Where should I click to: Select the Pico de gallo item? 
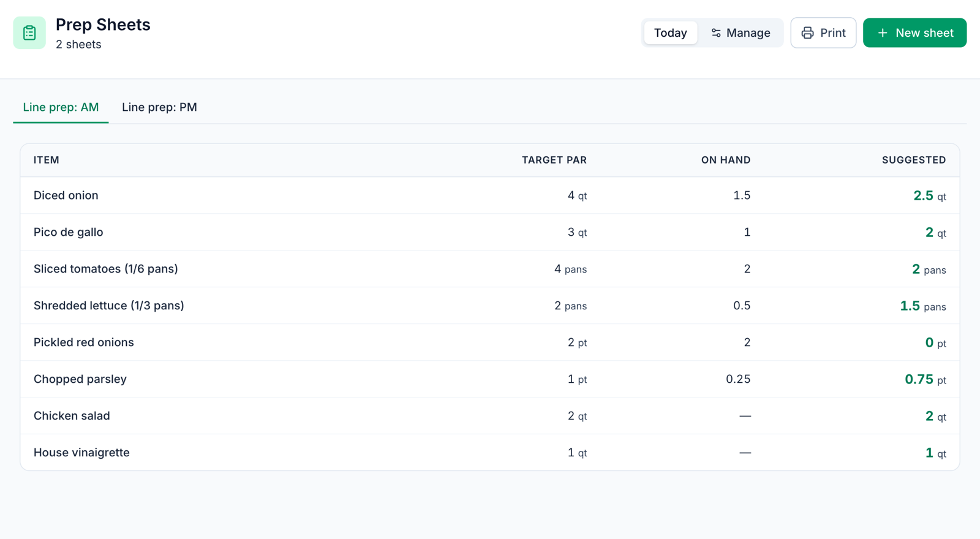click(x=69, y=232)
